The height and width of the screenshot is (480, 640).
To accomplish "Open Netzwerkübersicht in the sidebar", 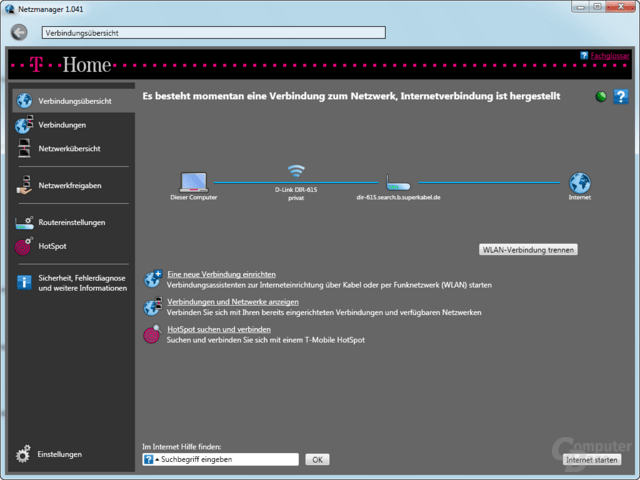I will click(x=69, y=149).
